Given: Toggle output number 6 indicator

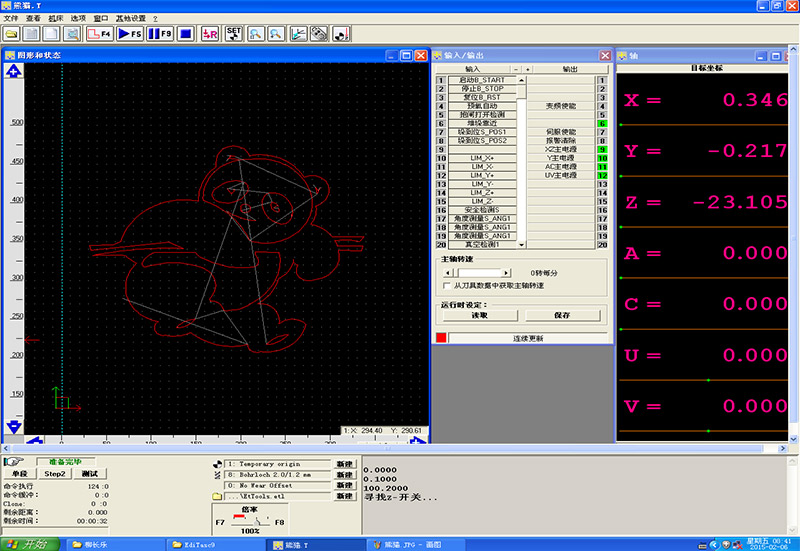Looking at the screenshot, I should click(602, 123).
